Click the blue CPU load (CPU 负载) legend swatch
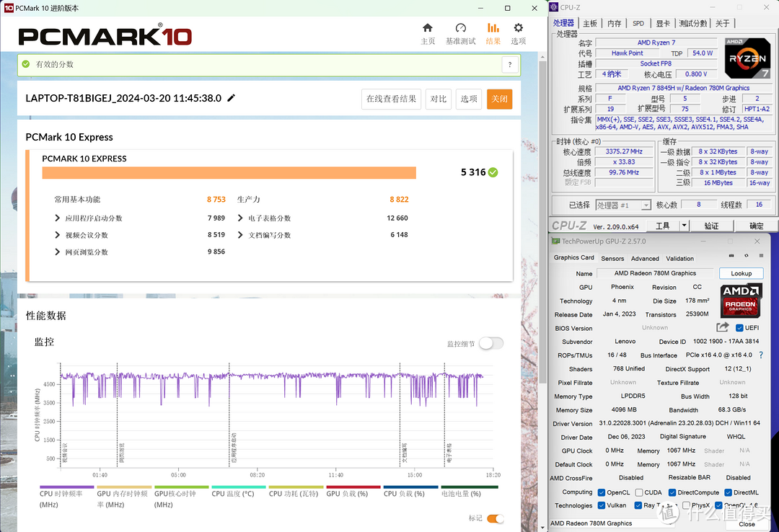779x532 pixels. pos(411,487)
